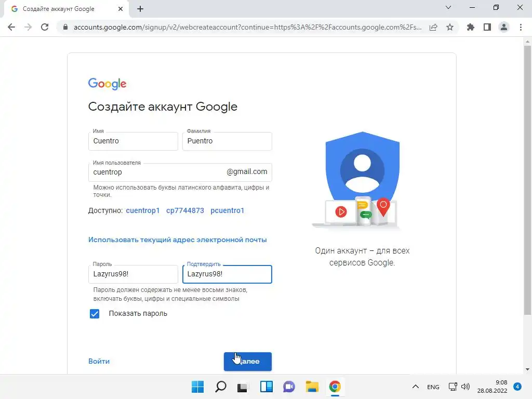
Task: Click the 'Имя' field containing Cuentro
Action: 133,141
